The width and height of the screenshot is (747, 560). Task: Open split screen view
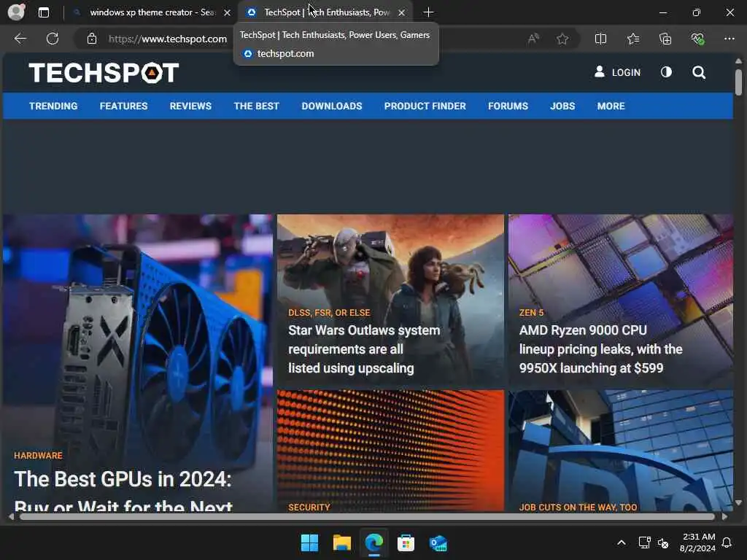601,39
